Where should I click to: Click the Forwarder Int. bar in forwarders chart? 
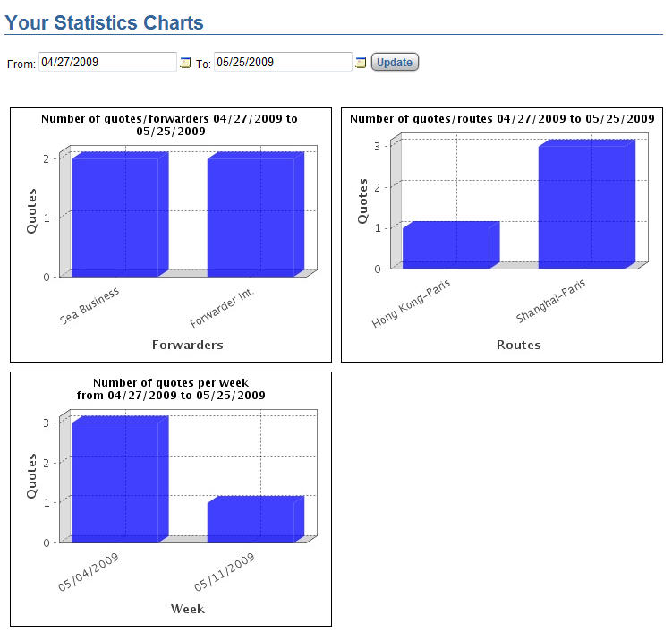[252, 217]
